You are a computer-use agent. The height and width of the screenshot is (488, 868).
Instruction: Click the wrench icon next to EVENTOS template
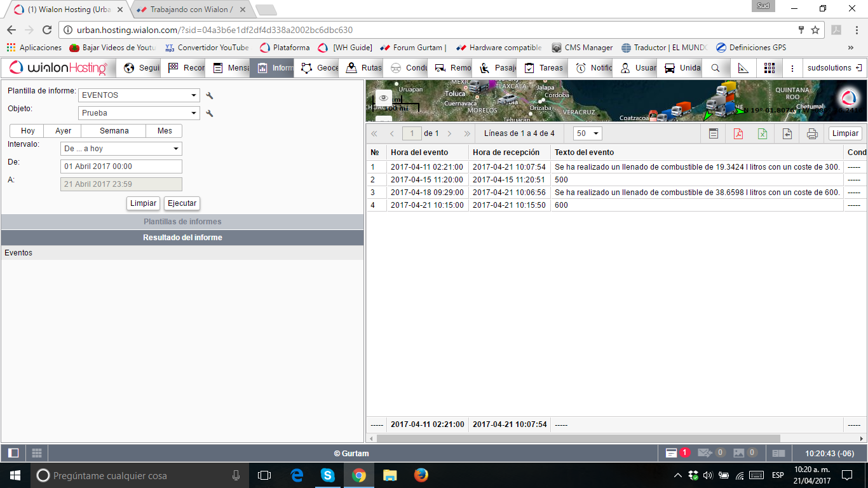[x=210, y=95]
